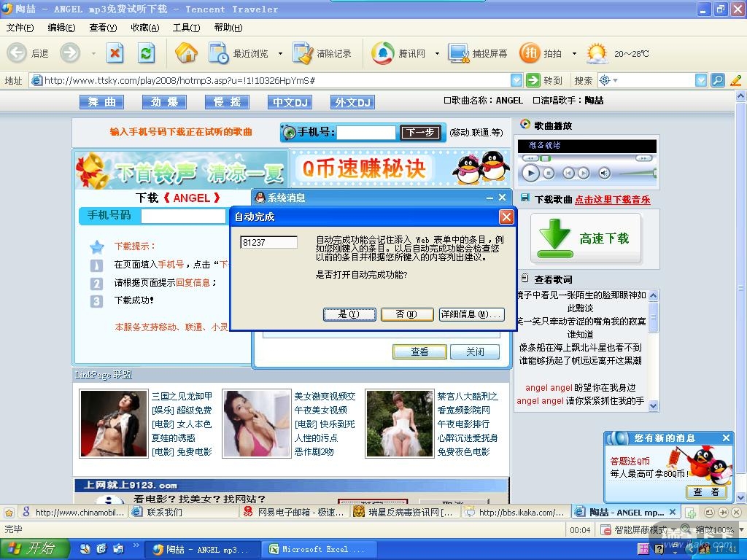This screenshot has width=747, height=560.
Task: Click 是(Y) in the 自动完成 dialog
Action: (349, 314)
